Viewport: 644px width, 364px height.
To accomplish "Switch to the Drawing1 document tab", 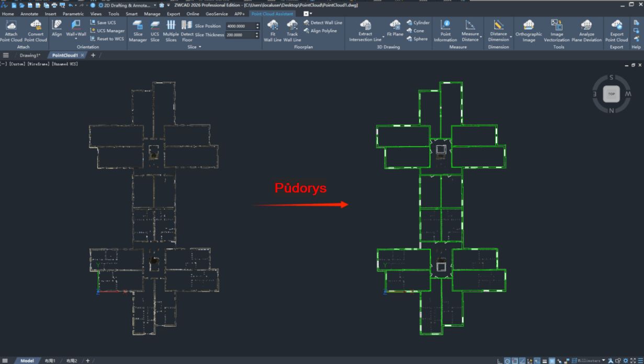I will 29,55.
